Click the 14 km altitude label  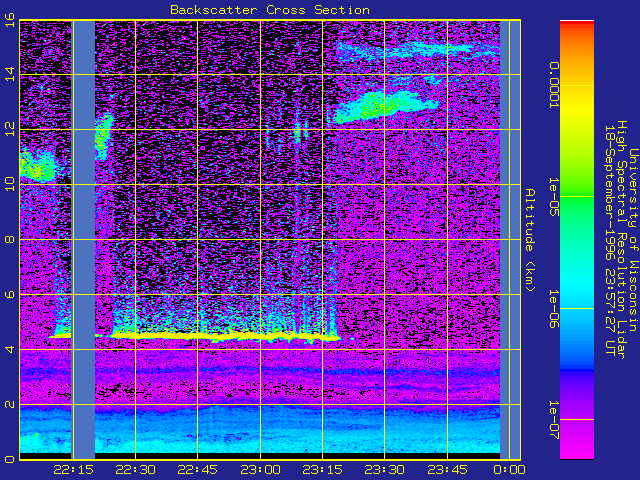(10, 74)
